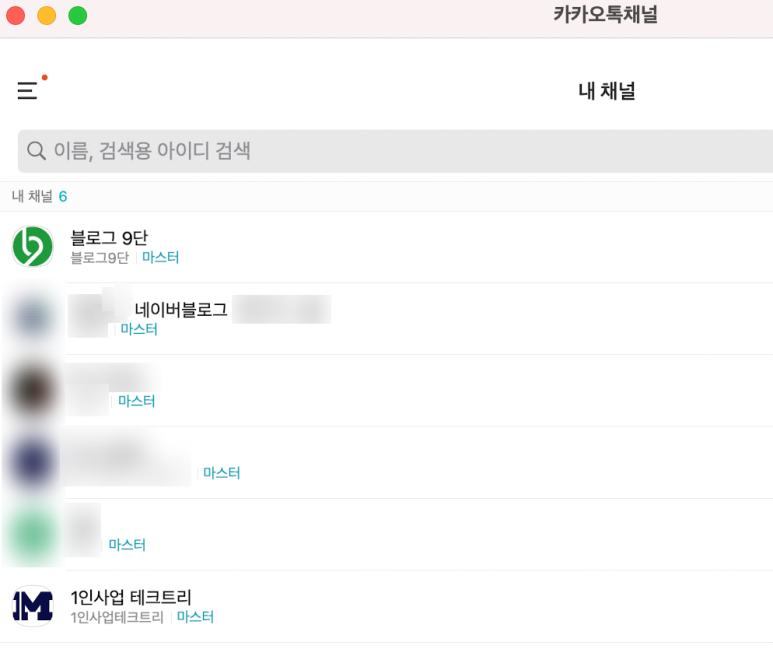
Task: Click 마스터 label under 네이버블로그 row
Action: click(x=139, y=329)
